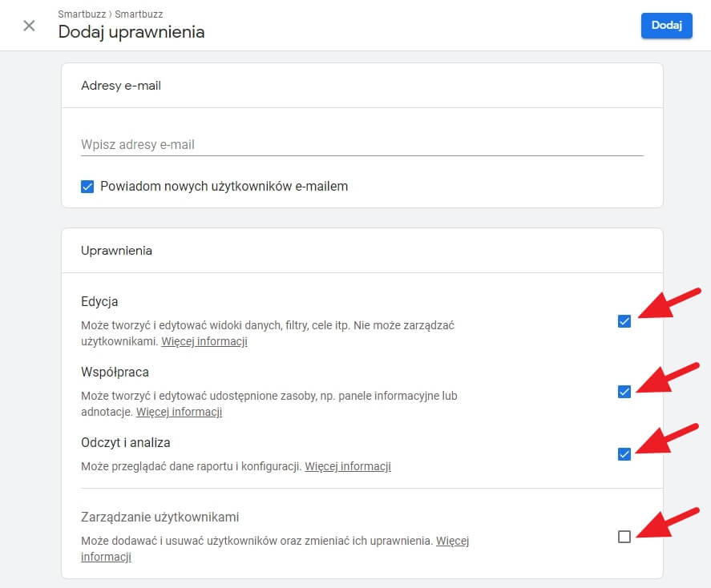The height and width of the screenshot is (588, 711).
Task: Toggle the Współpraca permission checkbox
Action: [x=624, y=392]
